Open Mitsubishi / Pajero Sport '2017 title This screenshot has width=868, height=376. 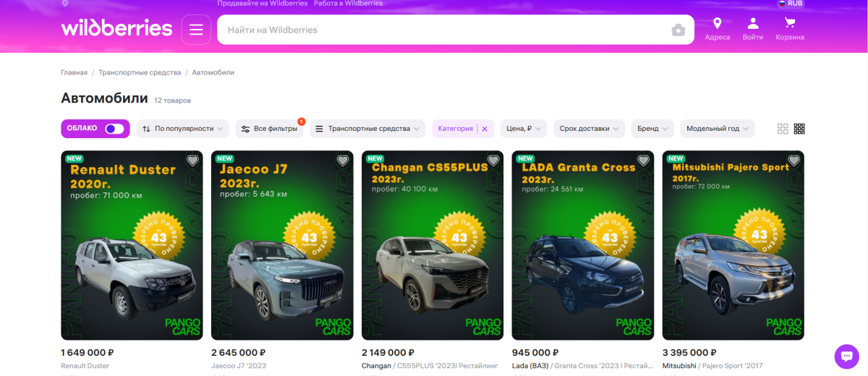pos(712,366)
